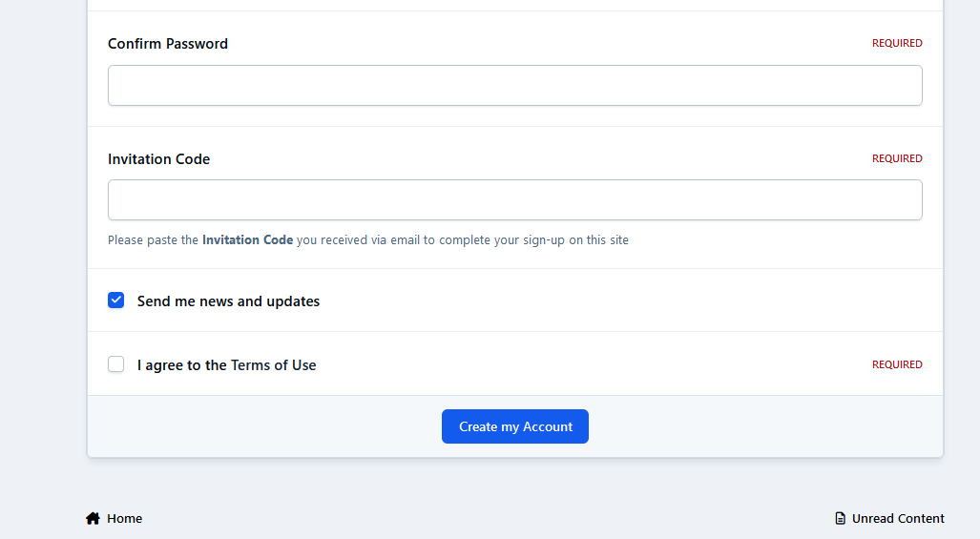Open the Terms of Use link
The image size is (980, 539).
click(x=273, y=365)
